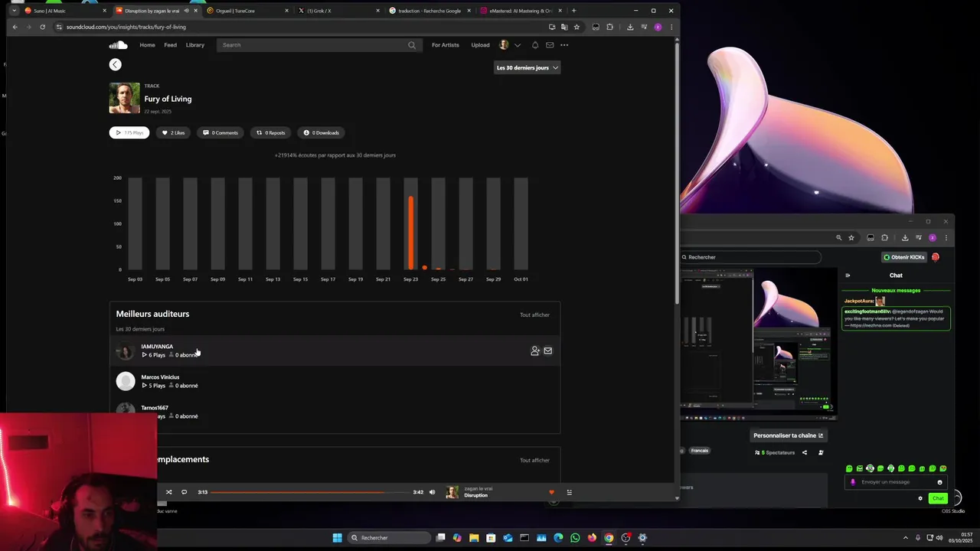980x551 pixels.
Task: Unlike the playing track Disruption
Action: [551, 492]
